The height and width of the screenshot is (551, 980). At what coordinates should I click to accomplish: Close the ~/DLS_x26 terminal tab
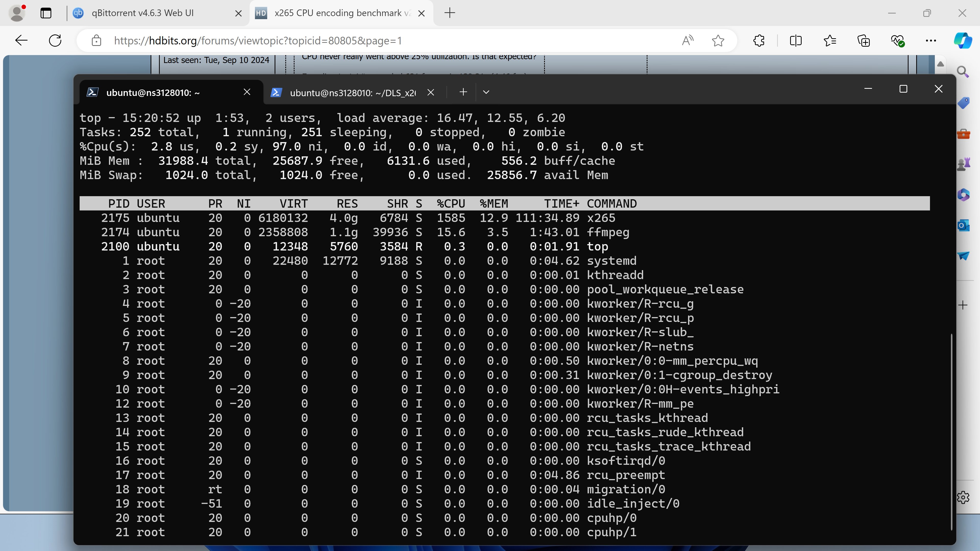click(431, 92)
